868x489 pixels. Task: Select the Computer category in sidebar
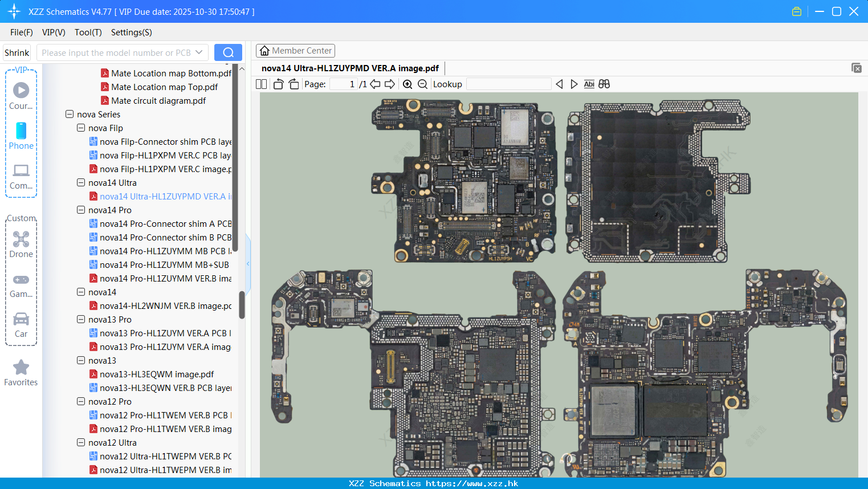coord(21,176)
